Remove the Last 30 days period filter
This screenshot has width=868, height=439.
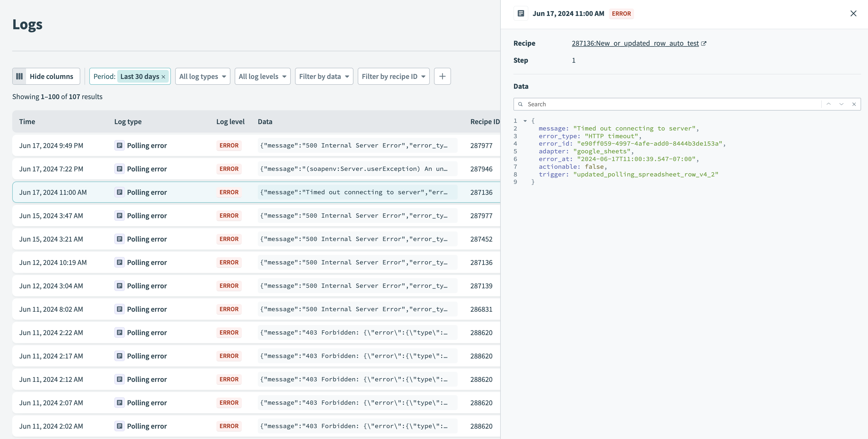pyautogui.click(x=163, y=77)
